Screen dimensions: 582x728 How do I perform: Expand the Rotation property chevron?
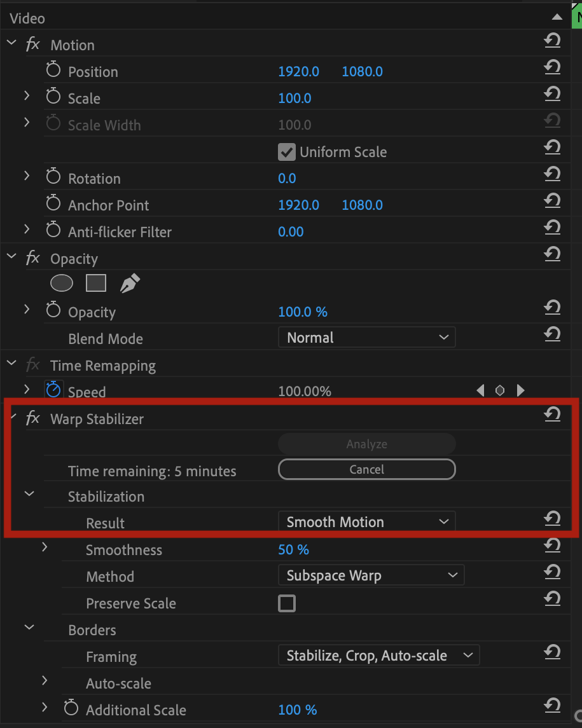point(27,176)
